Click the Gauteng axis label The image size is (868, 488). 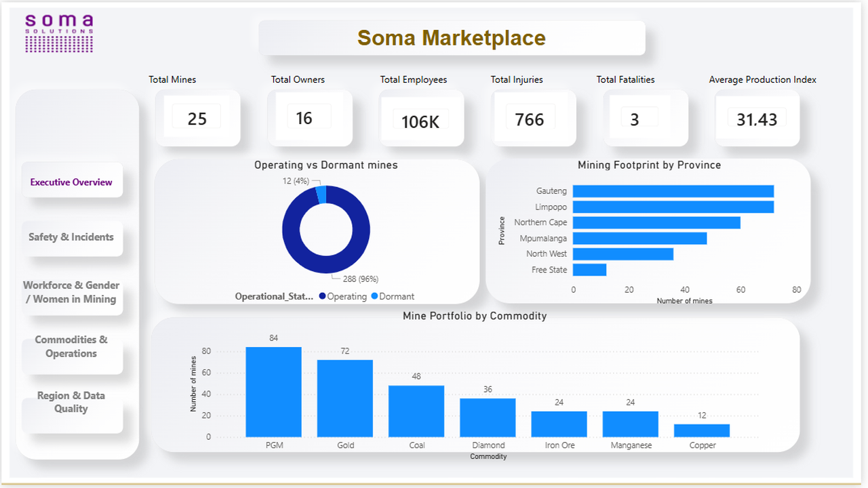pos(551,191)
